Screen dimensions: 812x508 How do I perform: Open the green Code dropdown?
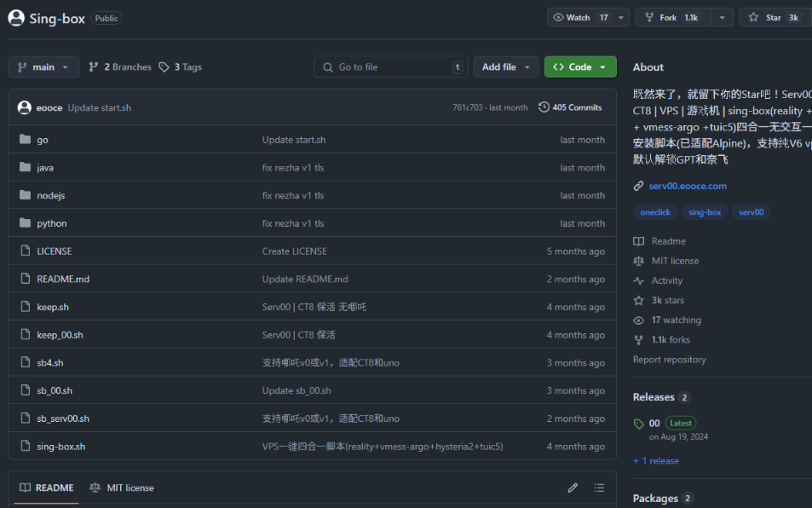pos(580,66)
